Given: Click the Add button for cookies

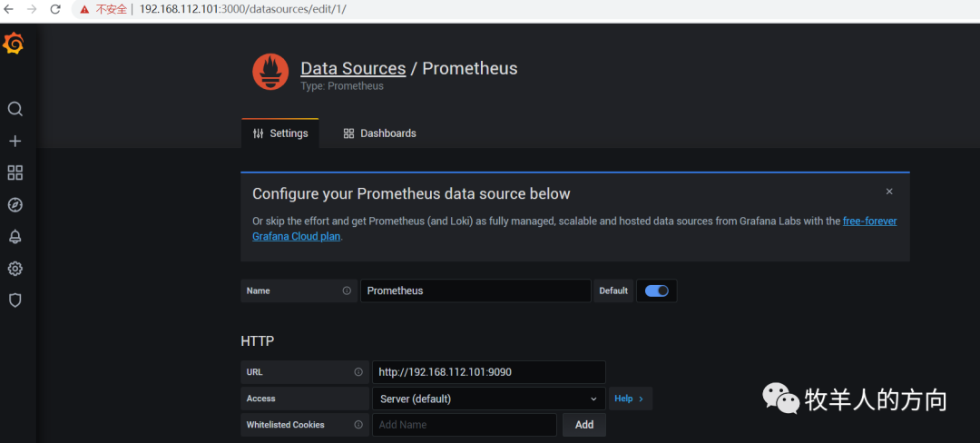Looking at the screenshot, I should [584, 425].
